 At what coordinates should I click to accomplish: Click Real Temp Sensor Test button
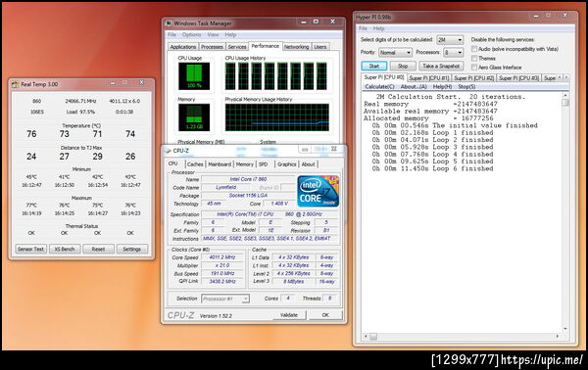(x=30, y=249)
